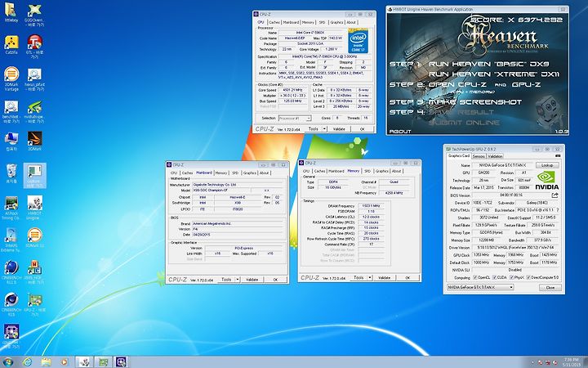Launch the black 3DMark desktop icon

click(34, 141)
